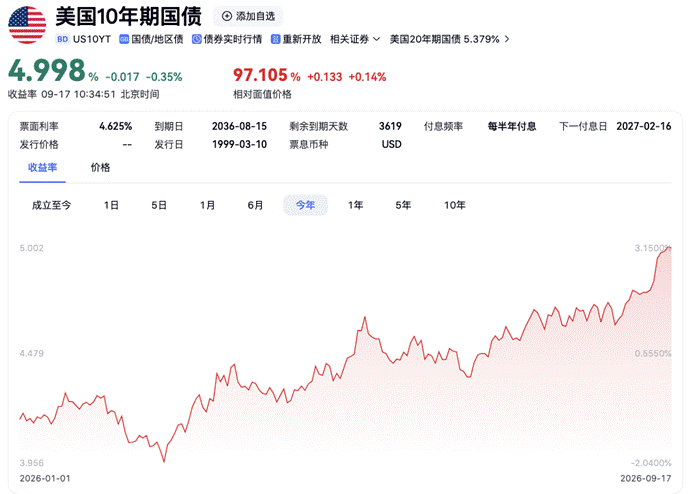Click the 国债/地区债 tag icon

[124, 39]
